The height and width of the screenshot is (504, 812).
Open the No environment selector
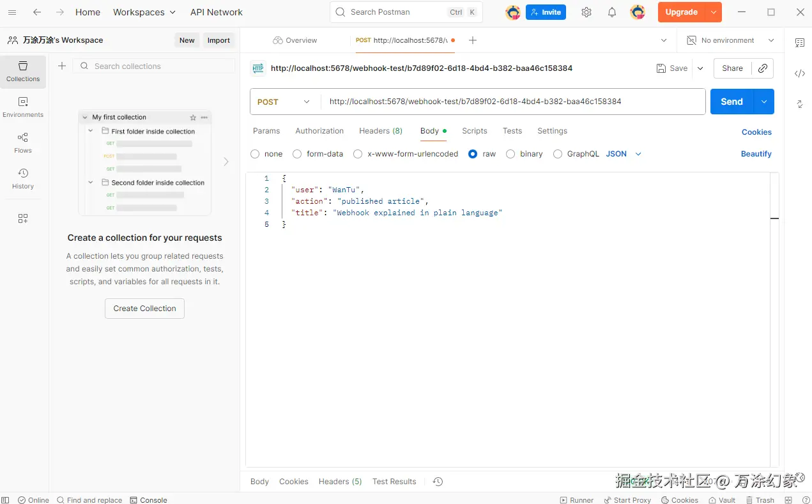tap(730, 40)
